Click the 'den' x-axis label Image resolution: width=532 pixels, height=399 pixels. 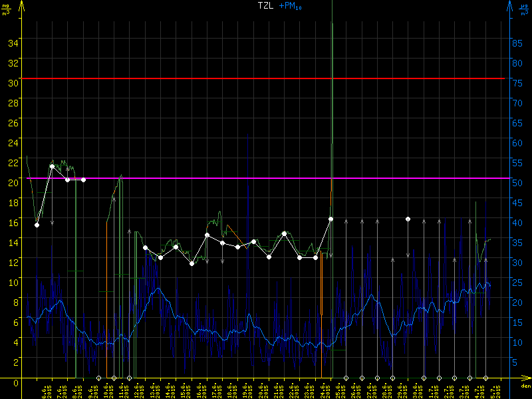pos(525,386)
